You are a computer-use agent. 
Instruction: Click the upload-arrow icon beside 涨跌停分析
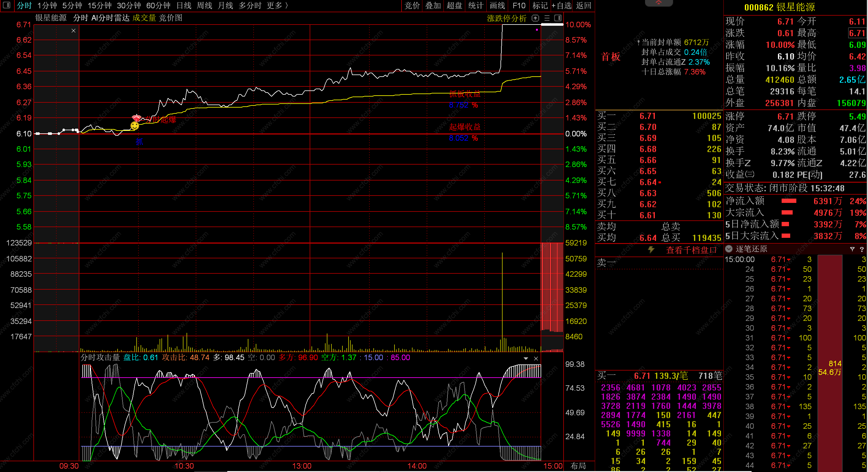[x=535, y=18]
